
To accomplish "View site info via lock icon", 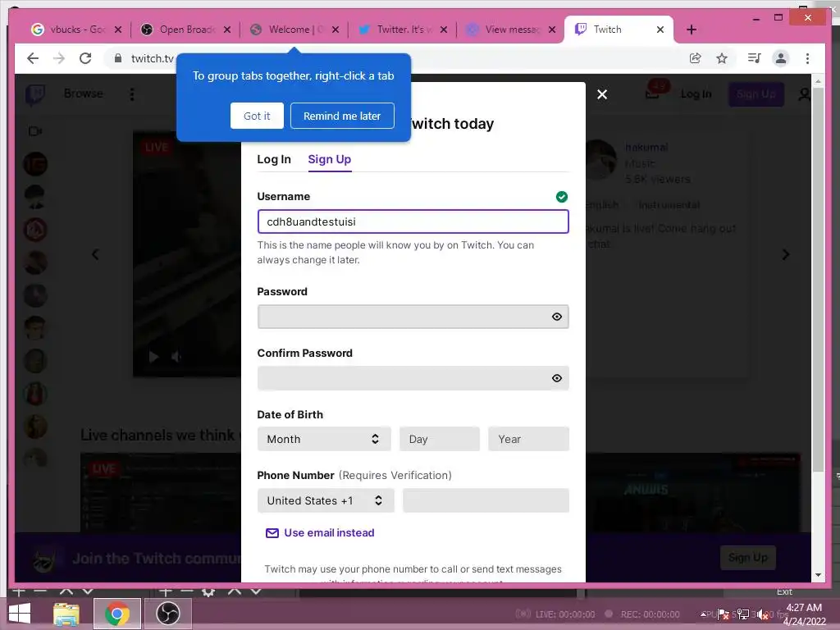I will 118,58.
